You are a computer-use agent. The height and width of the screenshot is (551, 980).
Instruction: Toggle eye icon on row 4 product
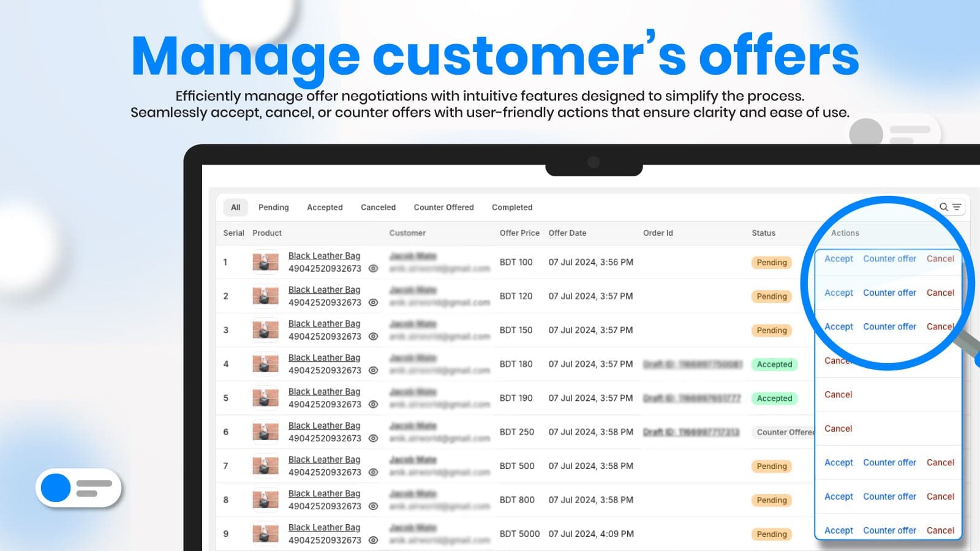(373, 370)
